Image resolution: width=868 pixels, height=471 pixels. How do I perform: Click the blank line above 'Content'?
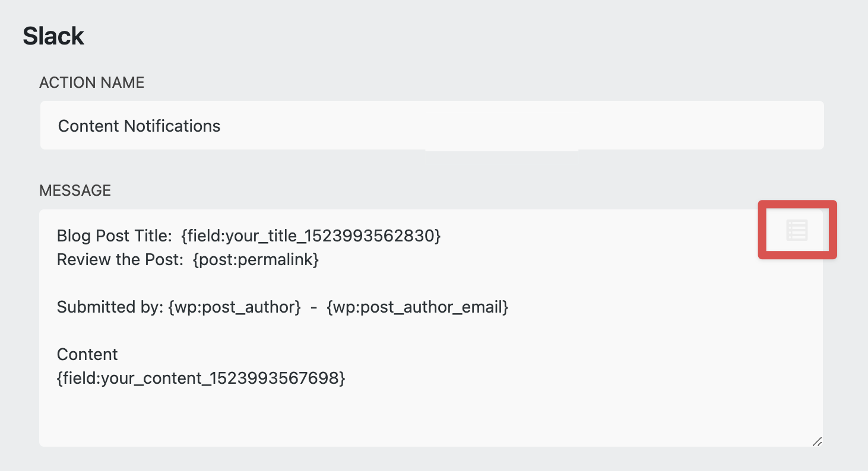click(x=237, y=331)
